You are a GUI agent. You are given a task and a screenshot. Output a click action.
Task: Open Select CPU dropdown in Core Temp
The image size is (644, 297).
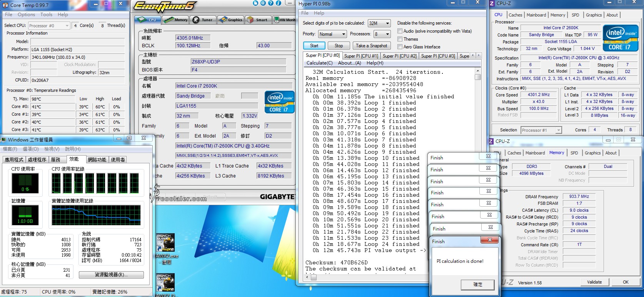[49, 26]
